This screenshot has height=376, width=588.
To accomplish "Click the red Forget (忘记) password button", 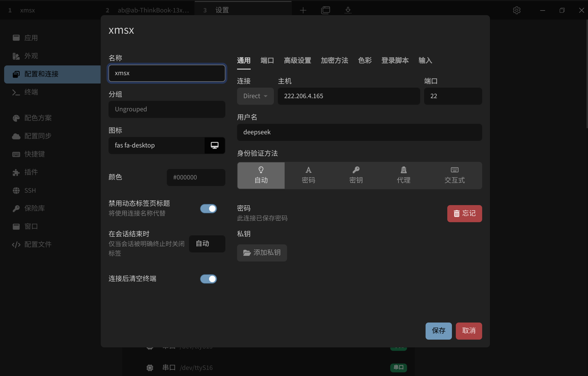I will (x=464, y=213).
